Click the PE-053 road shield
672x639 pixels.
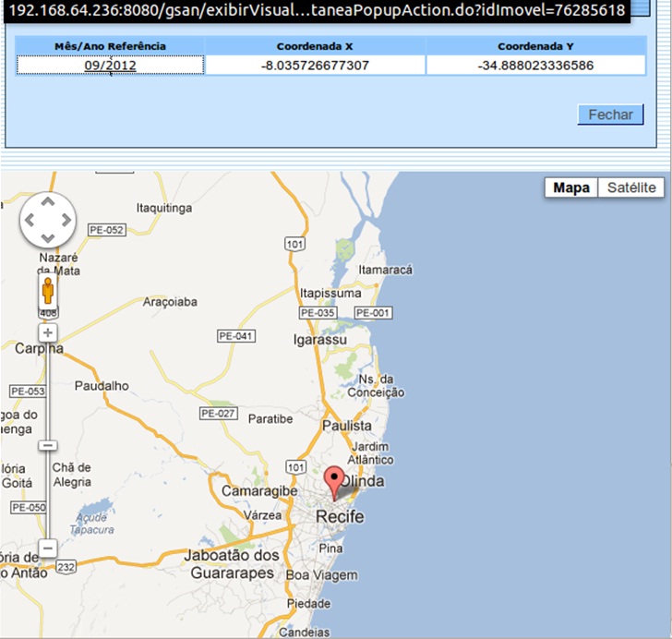28,392
